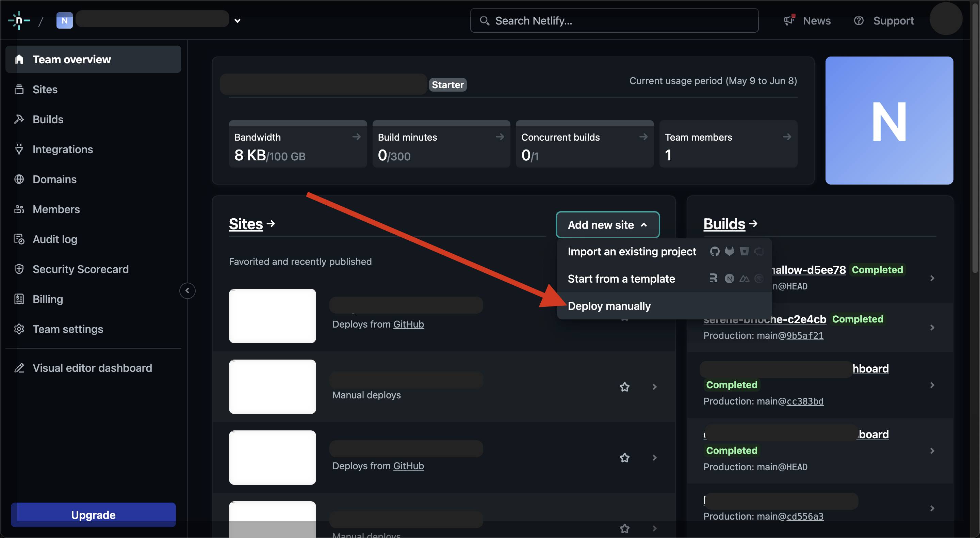Expand the cd556a3 build row chevron

tap(932, 508)
